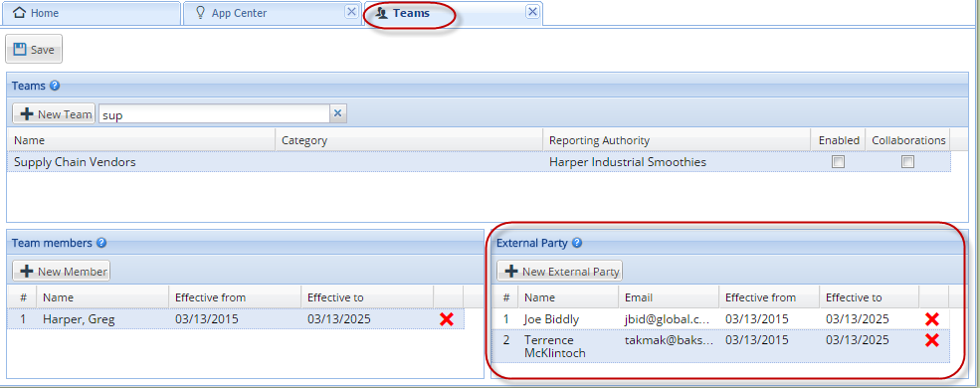The width and height of the screenshot is (980, 388).
Task: Add a New Member
Action: [x=62, y=272]
